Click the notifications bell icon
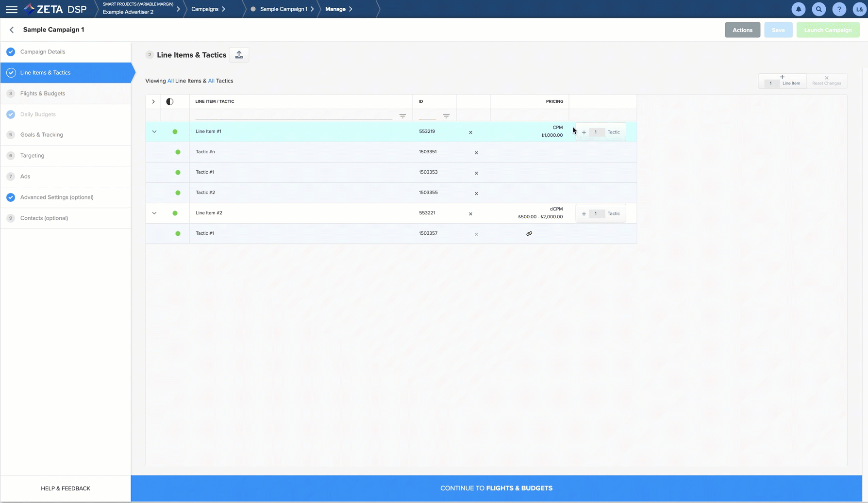 (x=798, y=9)
